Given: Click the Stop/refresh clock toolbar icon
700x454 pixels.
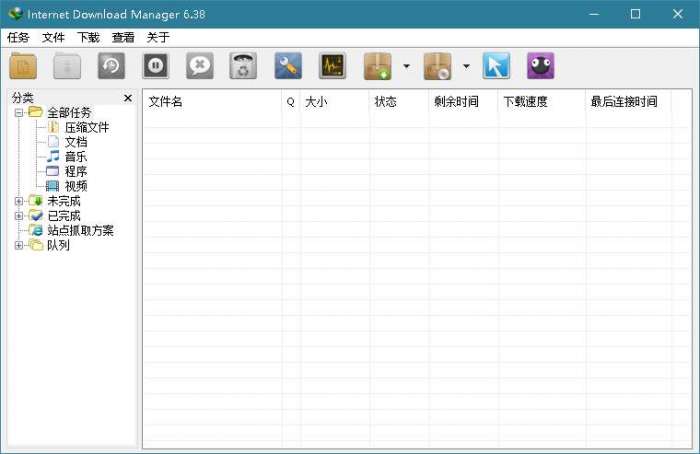Looking at the screenshot, I should (x=111, y=66).
